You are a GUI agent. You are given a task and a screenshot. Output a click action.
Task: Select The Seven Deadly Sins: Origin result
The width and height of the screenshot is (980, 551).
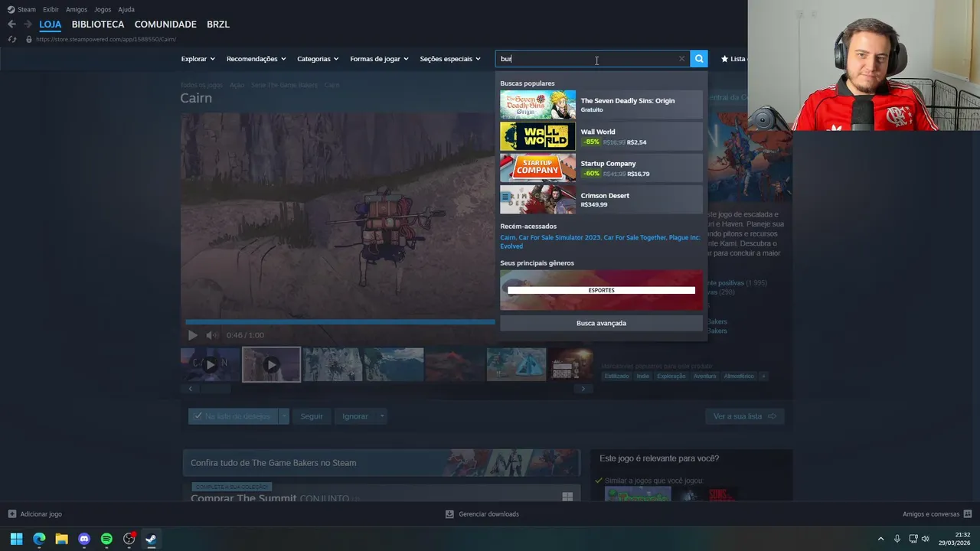[601, 105]
